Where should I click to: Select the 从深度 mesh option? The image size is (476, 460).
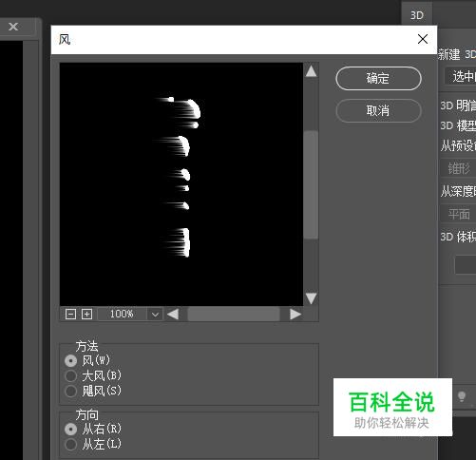458,192
